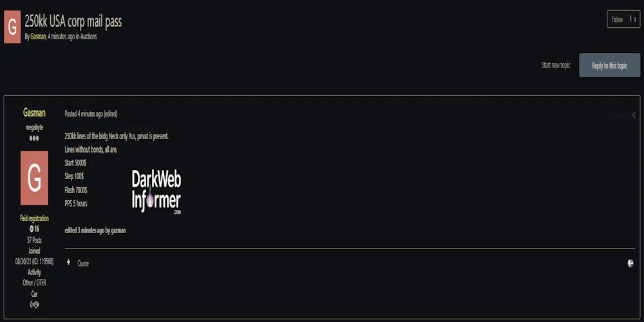
Task: Open the Start new topic link
Action: (556, 66)
